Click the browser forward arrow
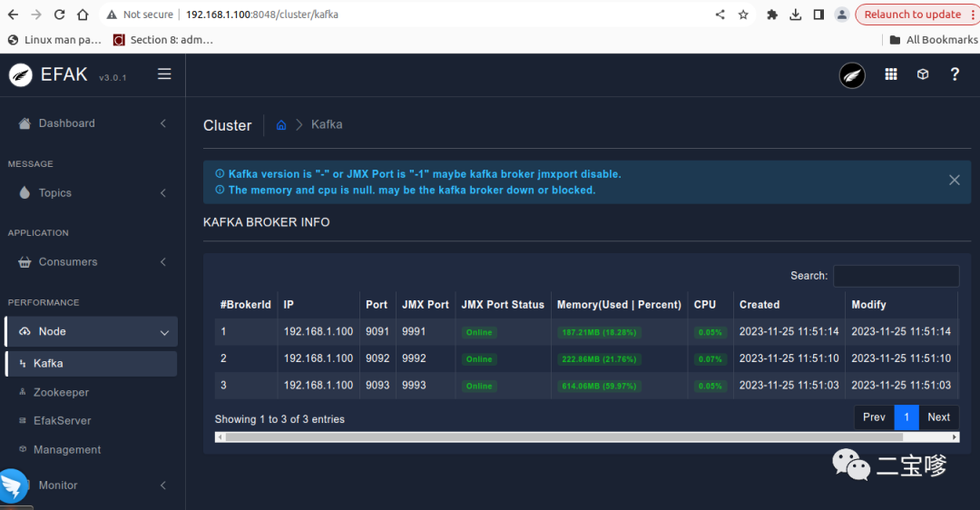Viewport: 980px width, 510px height. (x=36, y=15)
